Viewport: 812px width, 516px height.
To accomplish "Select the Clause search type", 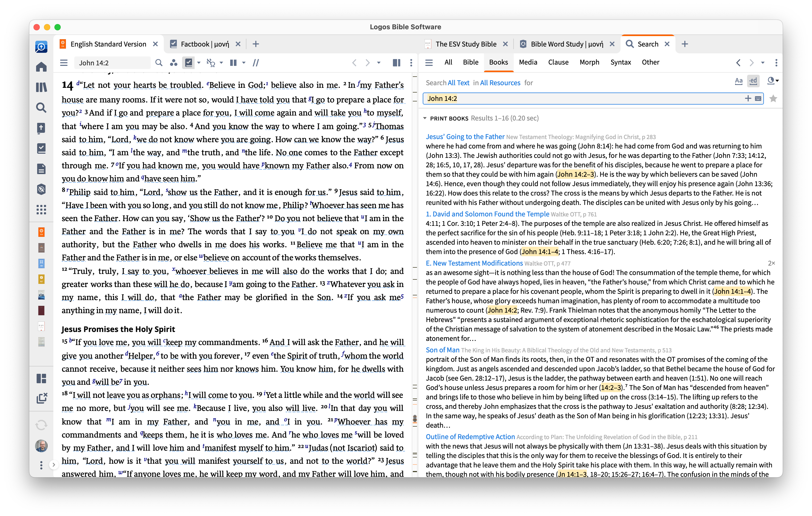I will (558, 62).
